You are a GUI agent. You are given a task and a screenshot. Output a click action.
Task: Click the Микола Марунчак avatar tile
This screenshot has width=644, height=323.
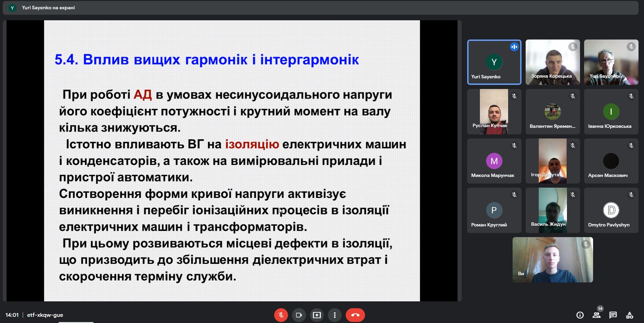click(x=494, y=161)
